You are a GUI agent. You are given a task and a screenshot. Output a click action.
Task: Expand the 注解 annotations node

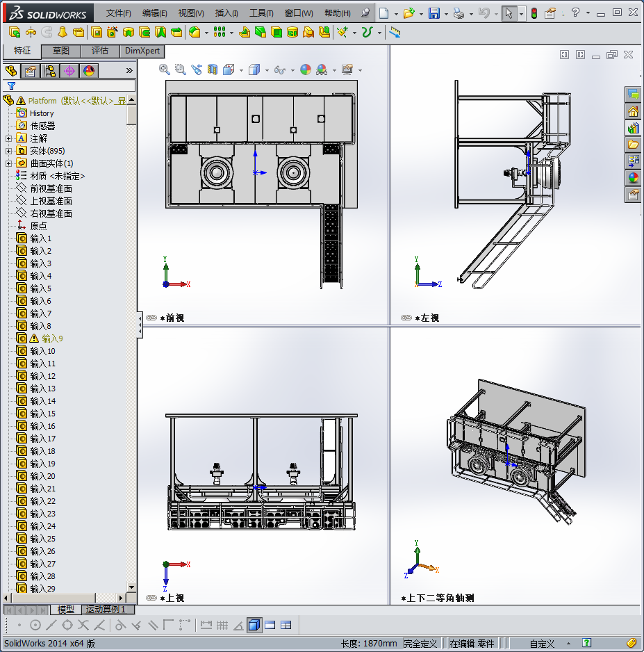[x=8, y=138]
